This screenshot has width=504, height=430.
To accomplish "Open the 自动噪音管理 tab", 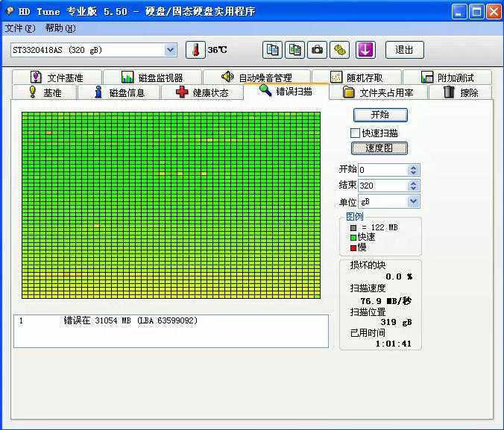I will [256, 78].
